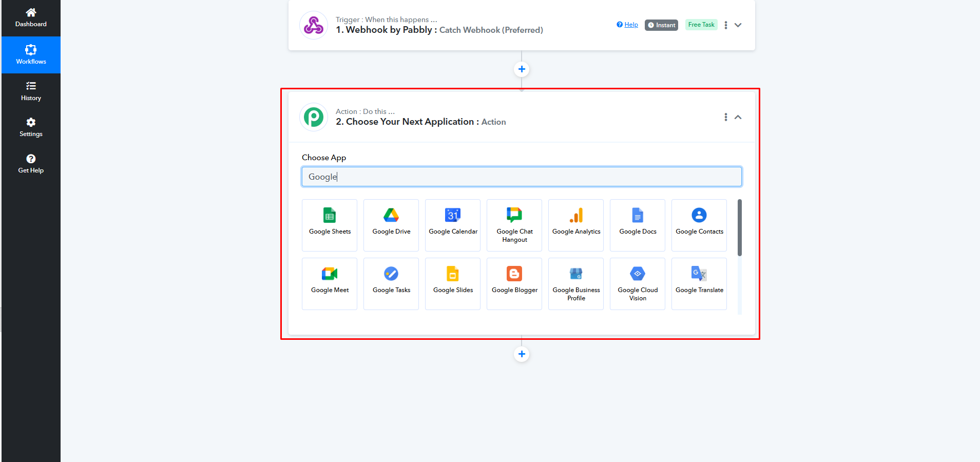The height and width of the screenshot is (462, 980).
Task: Choose the Google Translate app
Action: point(699,284)
